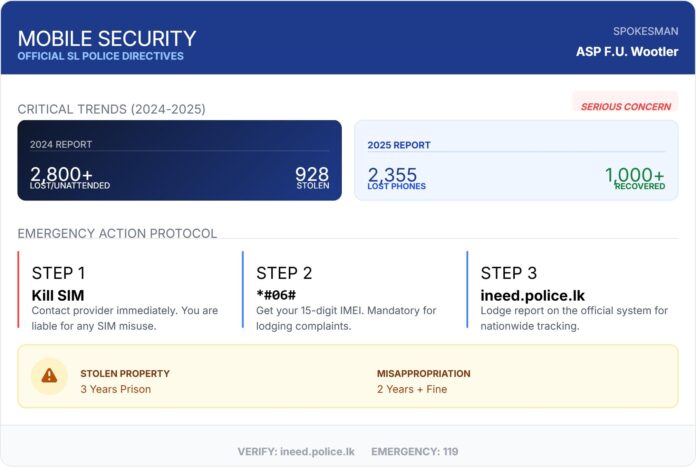Click the VERIFY: ineed.police.lk footer link
This screenshot has width=696, height=467.
pyautogui.click(x=296, y=452)
